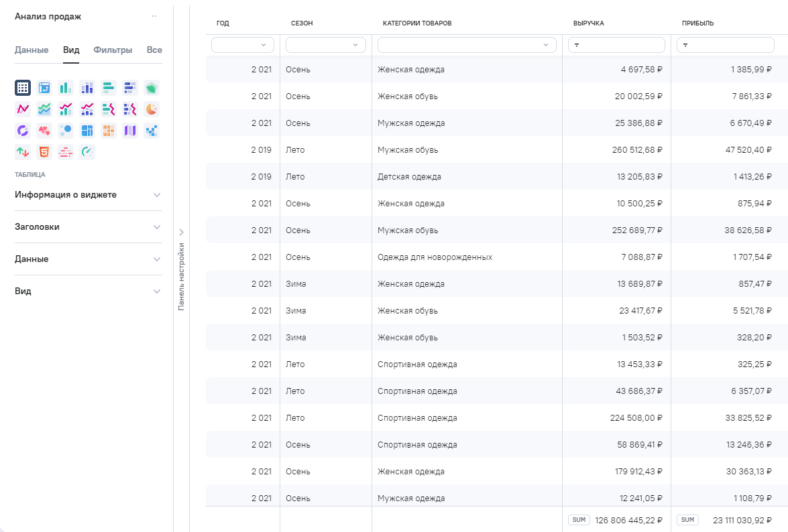
Task: Choose the purple map widget icon
Action: point(130,131)
